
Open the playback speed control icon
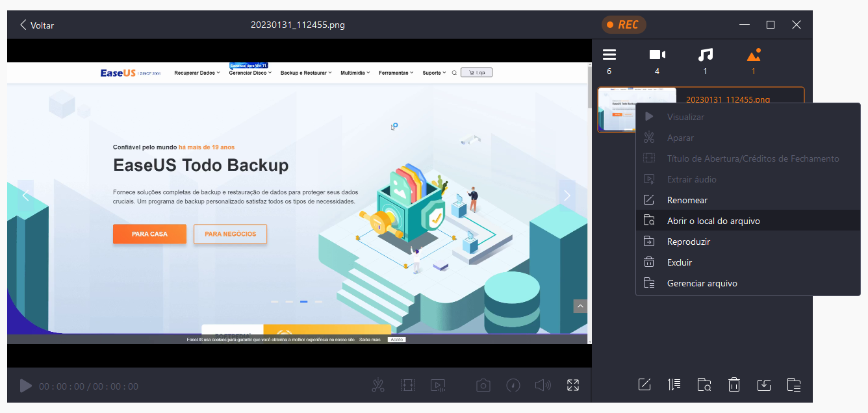(x=513, y=385)
